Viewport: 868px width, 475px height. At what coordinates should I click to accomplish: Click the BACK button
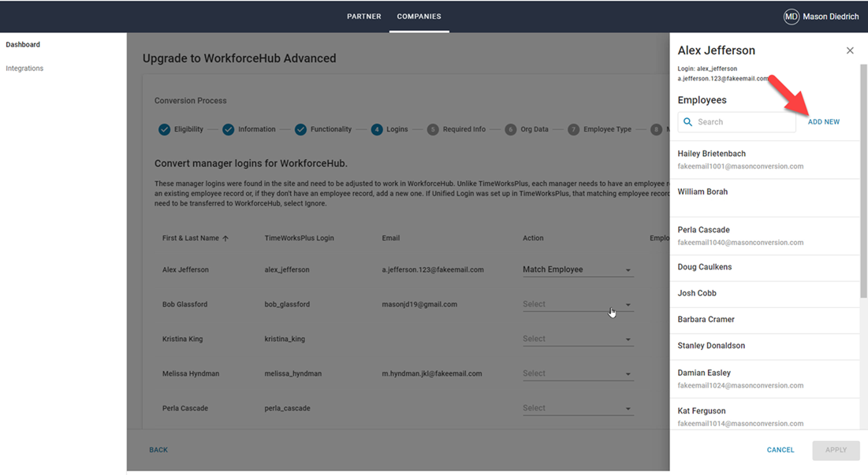click(x=158, y=450)
